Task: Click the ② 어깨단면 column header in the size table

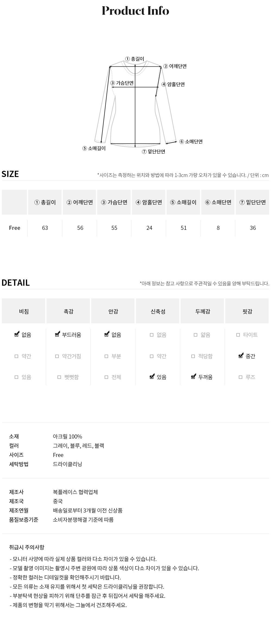Action: click(80, 202)
